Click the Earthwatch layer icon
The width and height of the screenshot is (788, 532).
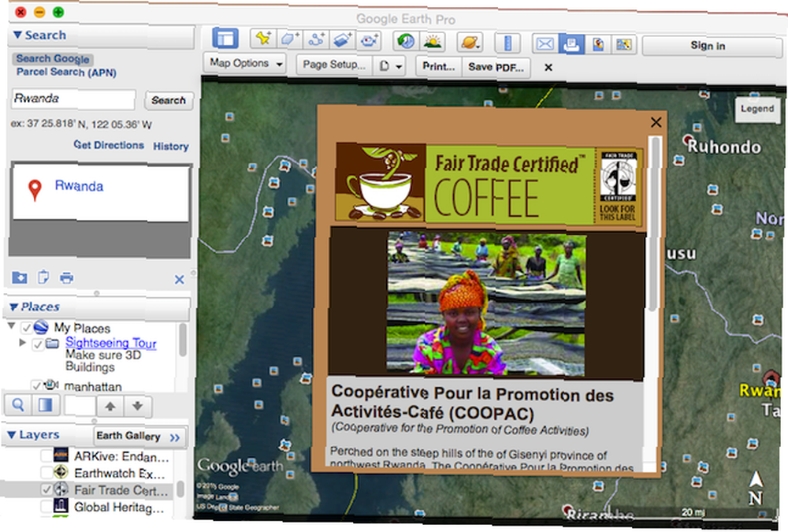pyautogui.click(x=61, y=471)
